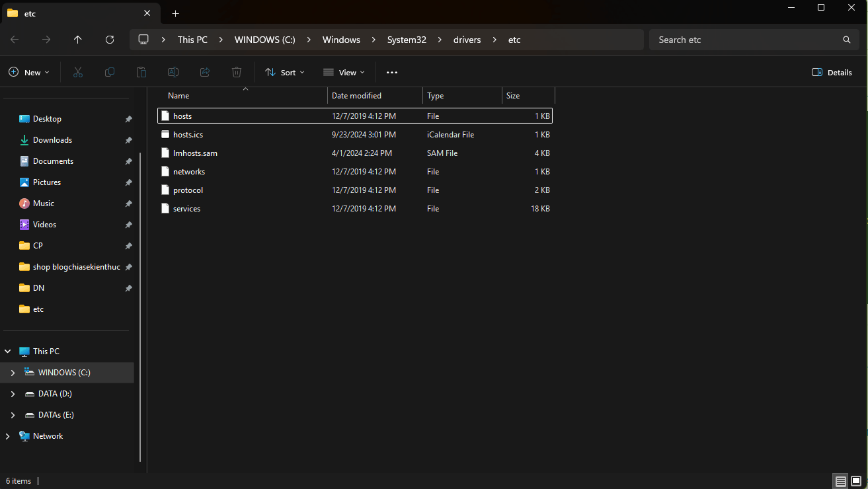Add a new tab with plus

(175, 13)
